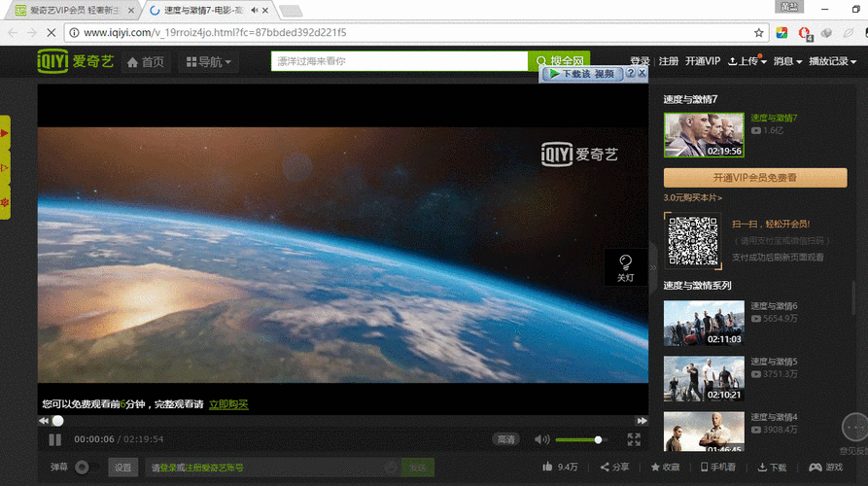
Task: Click the 立即购买 link
Action: [x=228, y=404]
